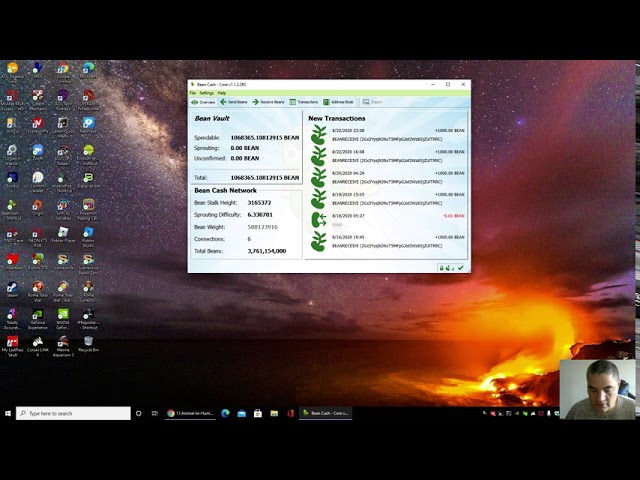The height and width of the screenshot is (480, 640).
Task: Select the 8/19/2020 15:03 transaction
Action: pos(387,199)
